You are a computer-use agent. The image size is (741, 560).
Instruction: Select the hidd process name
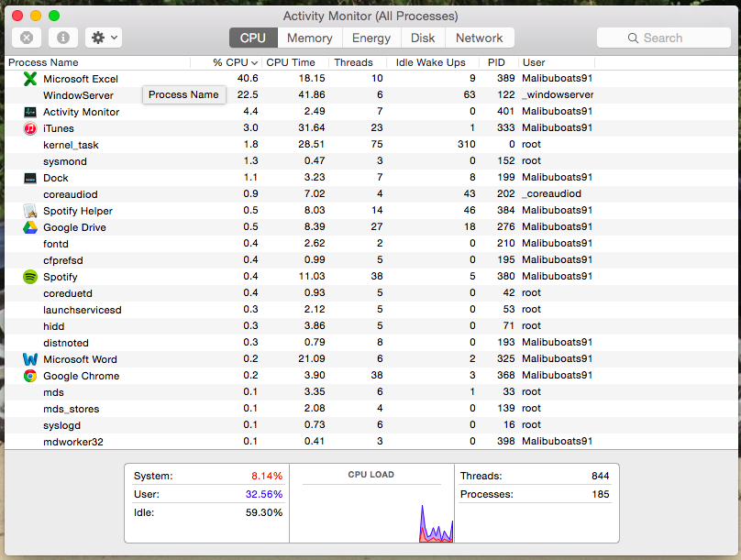point(53,327)
